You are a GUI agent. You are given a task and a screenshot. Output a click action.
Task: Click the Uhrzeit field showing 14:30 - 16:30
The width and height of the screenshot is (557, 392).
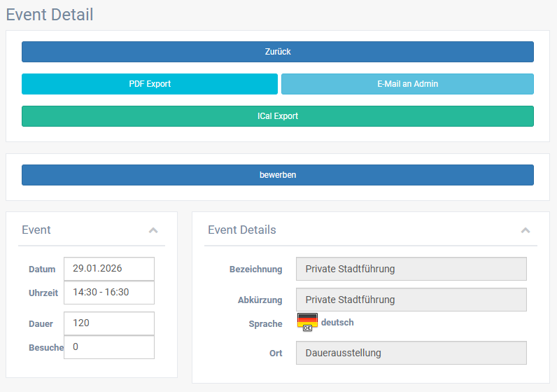click(x=108, y=293)
